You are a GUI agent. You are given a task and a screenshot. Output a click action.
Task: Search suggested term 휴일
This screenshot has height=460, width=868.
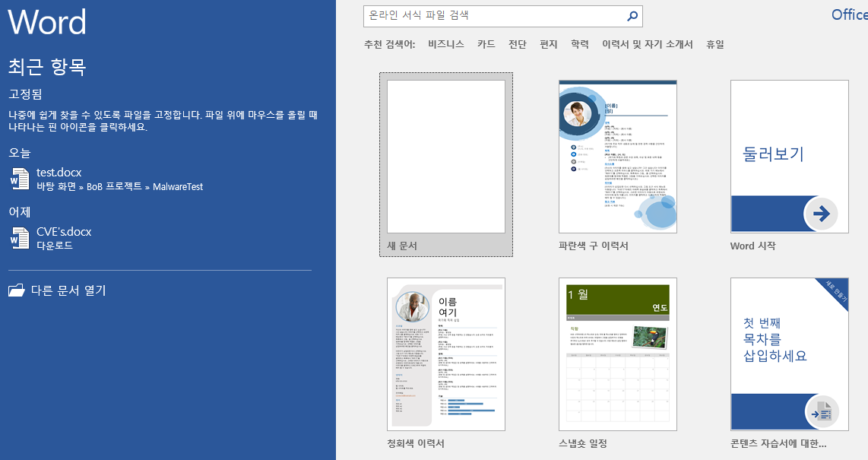tap(714, 44)
